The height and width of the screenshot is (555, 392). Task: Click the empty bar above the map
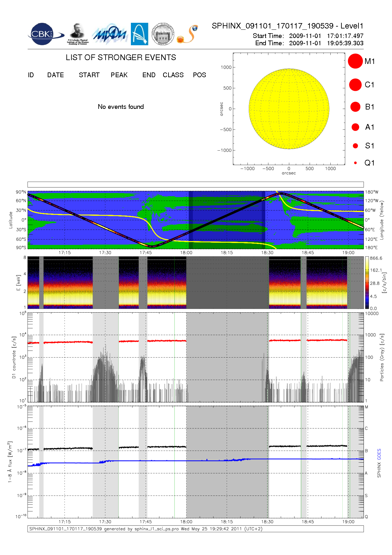tap(195, 184)
